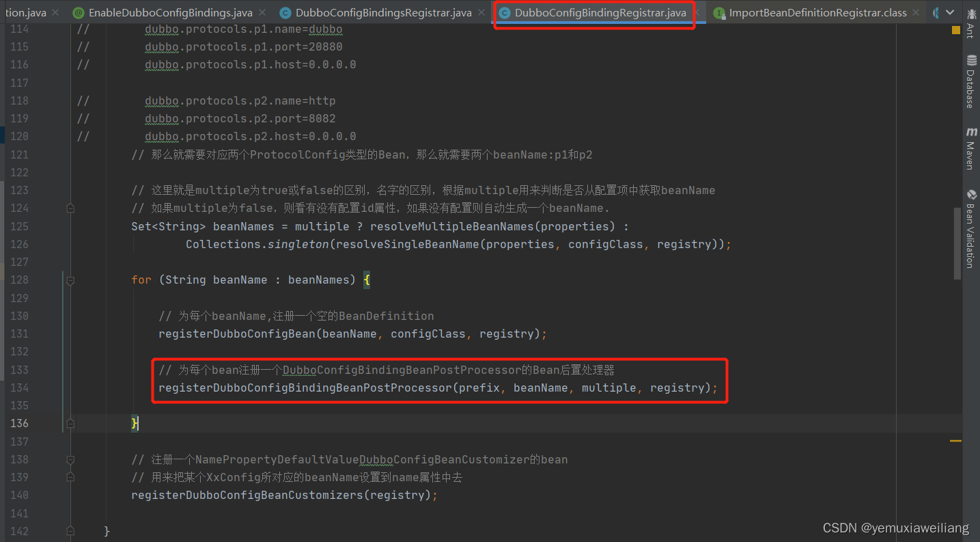Click the italic singleton method name
The image size is (980, 542).
[298, 244]
